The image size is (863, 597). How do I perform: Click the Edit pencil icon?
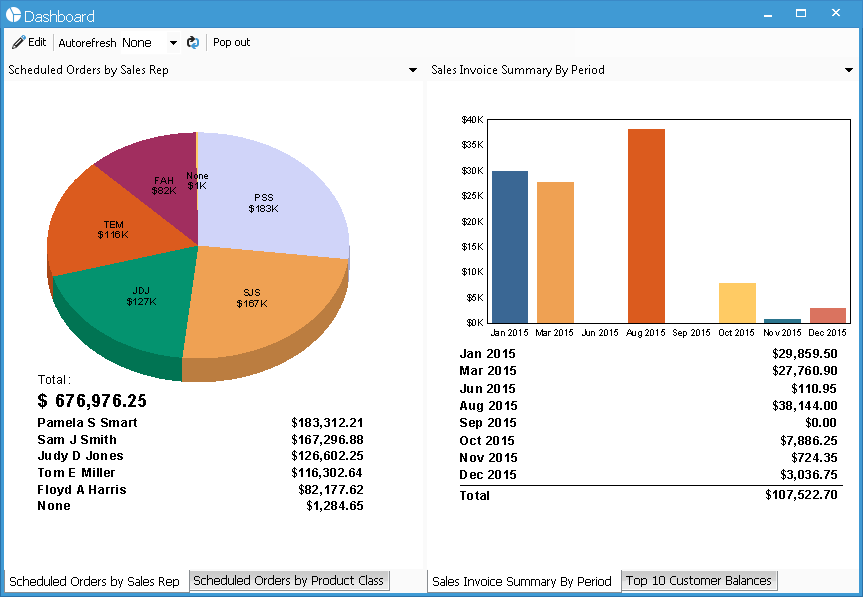[18, 43]
